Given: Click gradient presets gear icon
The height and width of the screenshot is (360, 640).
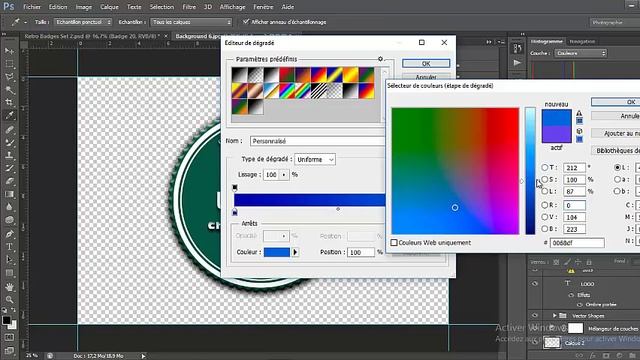Looking at the screenshot, I should point(380,59).
